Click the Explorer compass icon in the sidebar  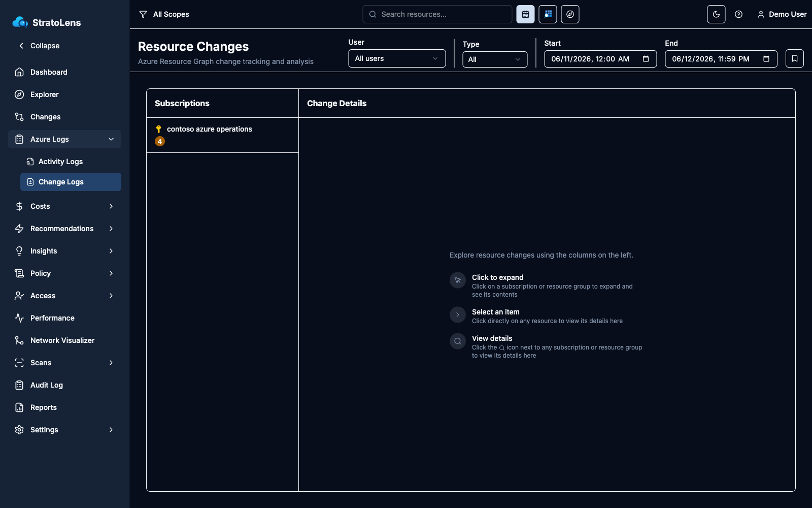pyautogui.click(x=19, y=94)
